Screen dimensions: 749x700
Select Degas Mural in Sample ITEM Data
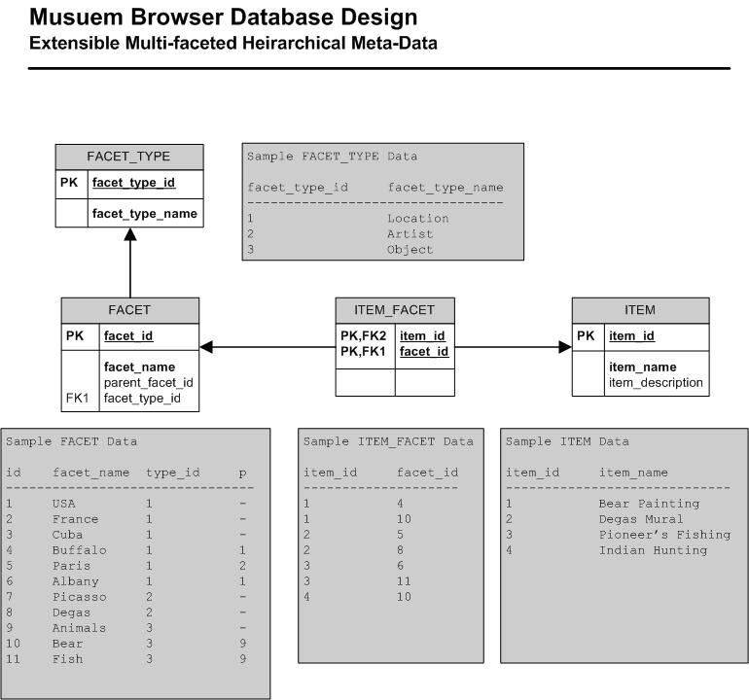click(x=641, y=519)
